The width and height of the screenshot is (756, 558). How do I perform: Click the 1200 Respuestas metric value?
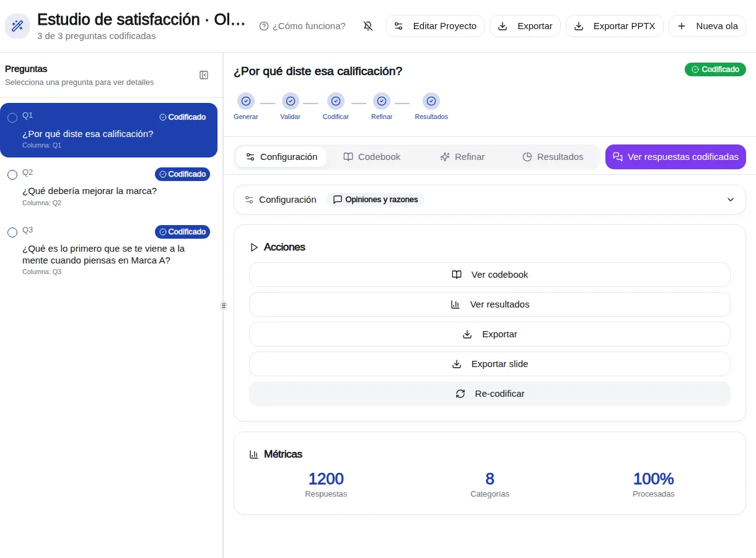tap(326, 479)
